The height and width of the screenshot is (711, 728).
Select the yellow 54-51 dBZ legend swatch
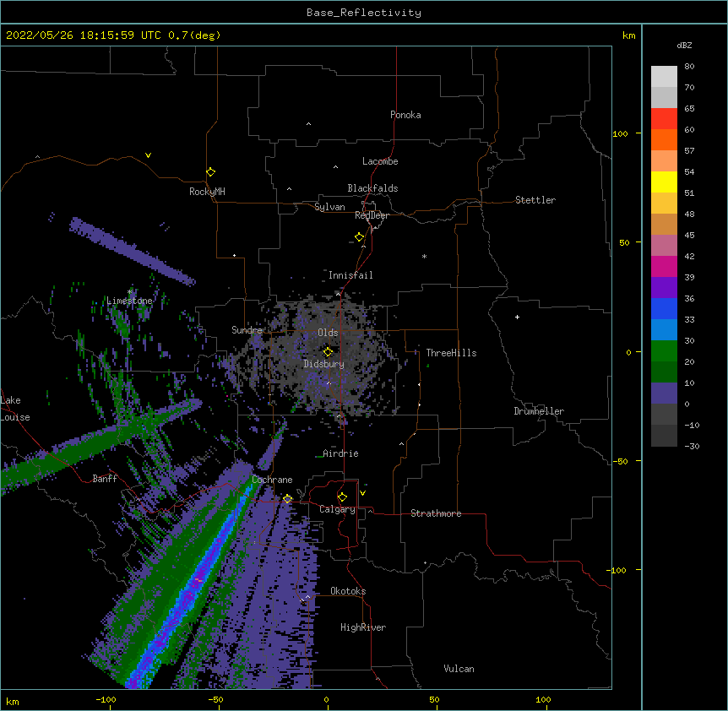pyautogui.click(x=664, y=182)
